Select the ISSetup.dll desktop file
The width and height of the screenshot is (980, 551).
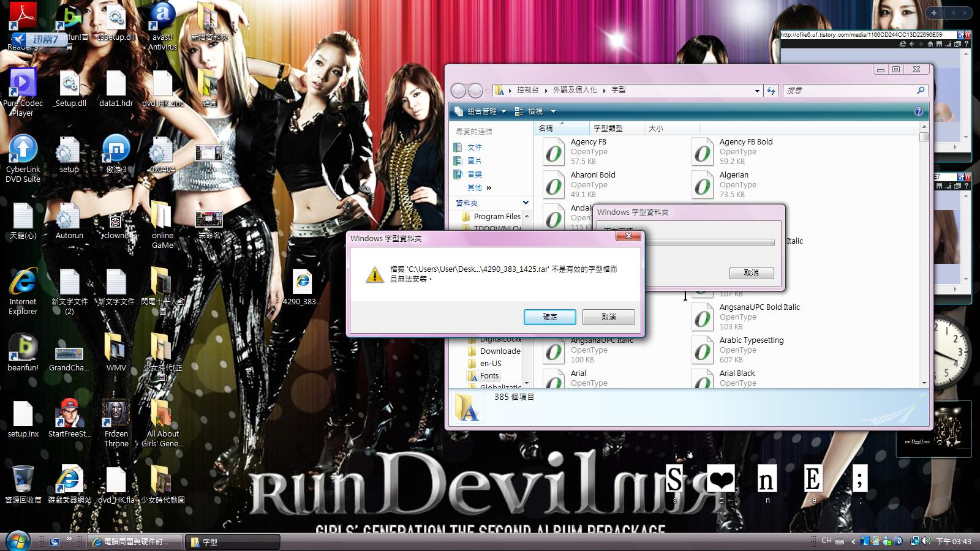point(116,21)
